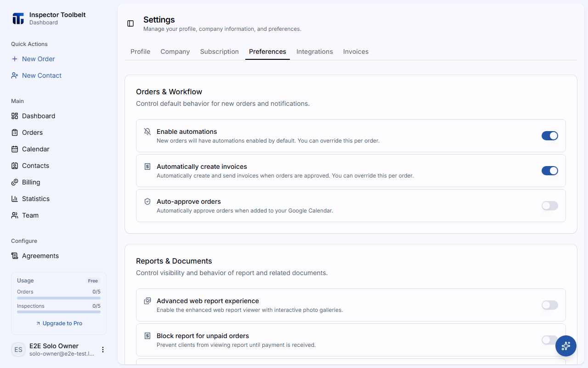The height and width of the screenshot is (368, 588).
Task: Click the add-person icon for New Contact
Action: 15,75
